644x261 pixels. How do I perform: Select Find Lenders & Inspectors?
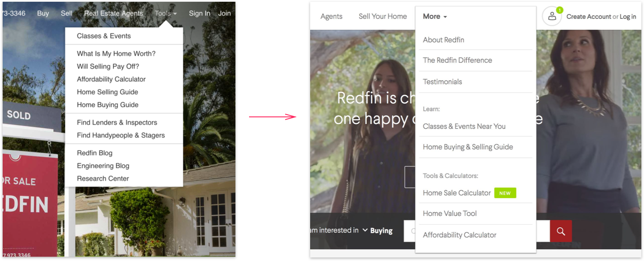pyautogui.click(x=117, y=123)
